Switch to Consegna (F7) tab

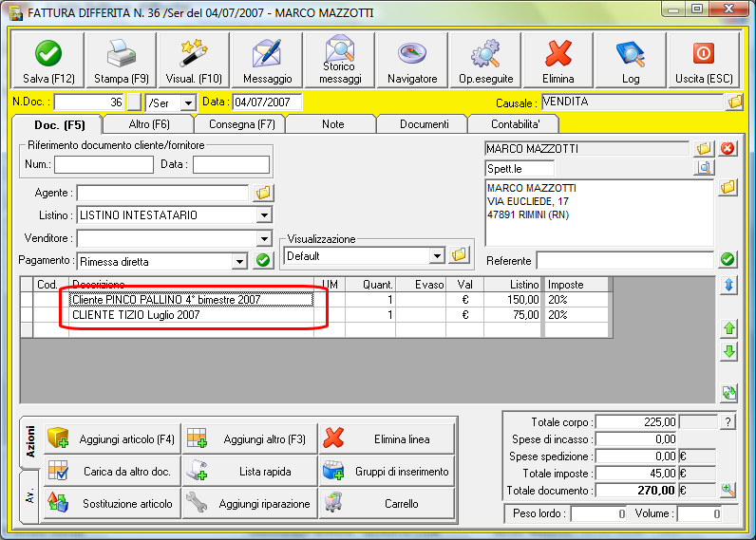241,124
